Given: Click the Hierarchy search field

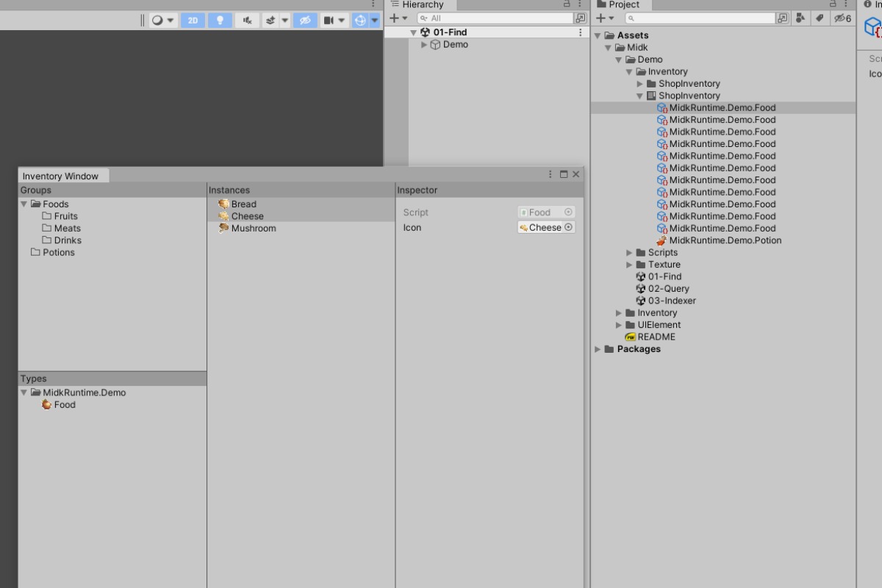Looking at the screenshot, I should pyautogui.click(x=496, y=18).
